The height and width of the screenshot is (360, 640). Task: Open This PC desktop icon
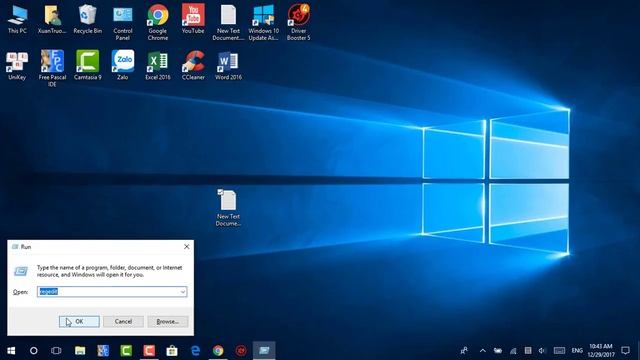click(17, 19)
